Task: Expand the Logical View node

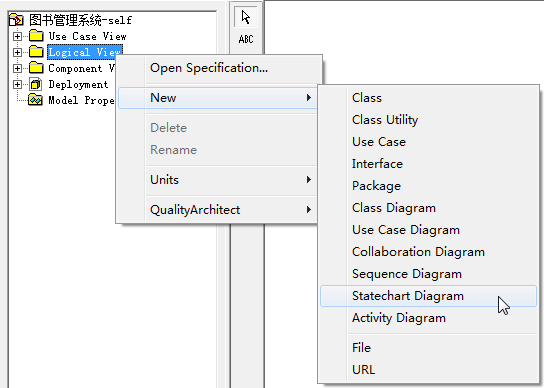Action: click(17, 52)
